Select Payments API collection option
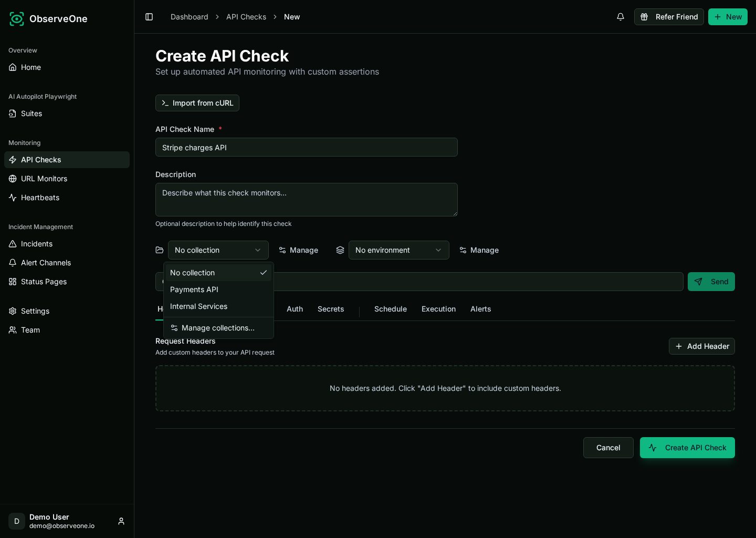Viewport: 756px width, 538px height. point(218,289)
